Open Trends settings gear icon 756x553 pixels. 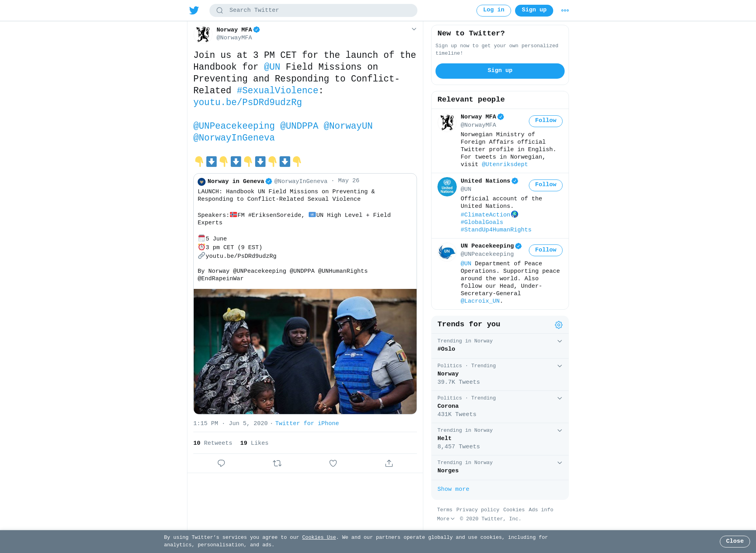pos(559,325)
